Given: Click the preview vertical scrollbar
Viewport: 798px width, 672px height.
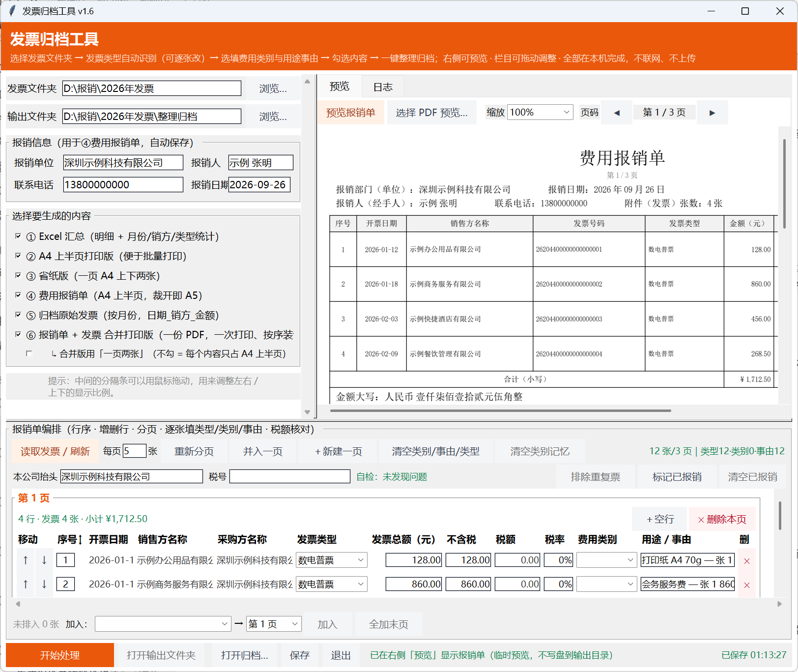Looking at the screenshot, I should coord(784,183).
